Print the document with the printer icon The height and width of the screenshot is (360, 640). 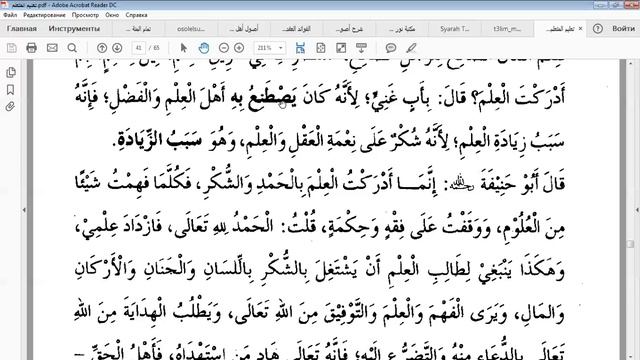coord(31,48)
